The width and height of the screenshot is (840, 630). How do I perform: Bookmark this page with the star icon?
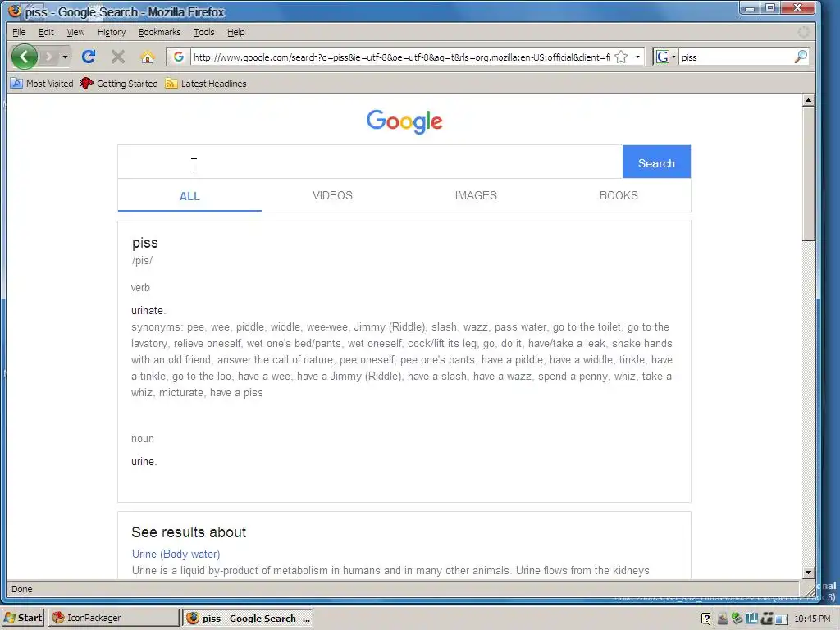pos(621,57)
